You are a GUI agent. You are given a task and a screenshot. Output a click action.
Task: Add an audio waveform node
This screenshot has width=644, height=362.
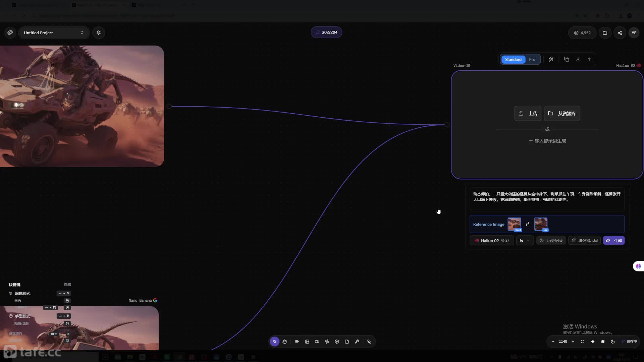click(327, 342)
